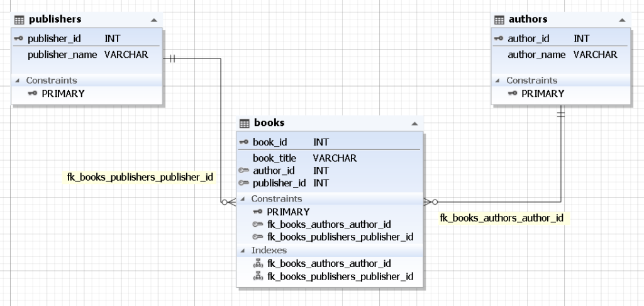Click VARCHAR type of publisher_name
Viewport: 644px width, 306px height.
126,55
